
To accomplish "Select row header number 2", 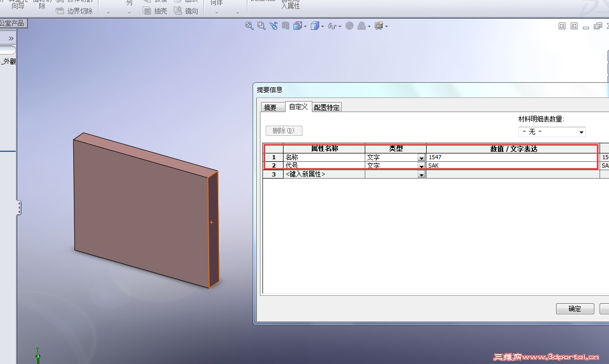I will click(x=274, y=166).
